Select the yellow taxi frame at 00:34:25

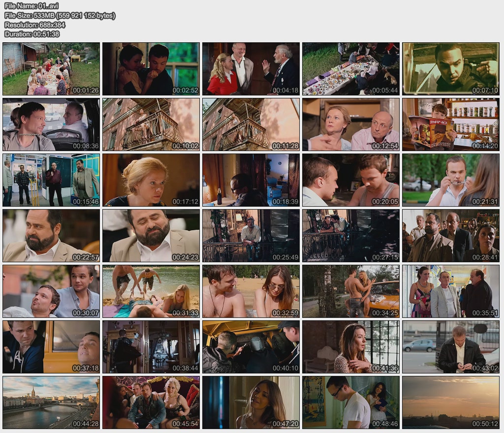pos(351,291)
